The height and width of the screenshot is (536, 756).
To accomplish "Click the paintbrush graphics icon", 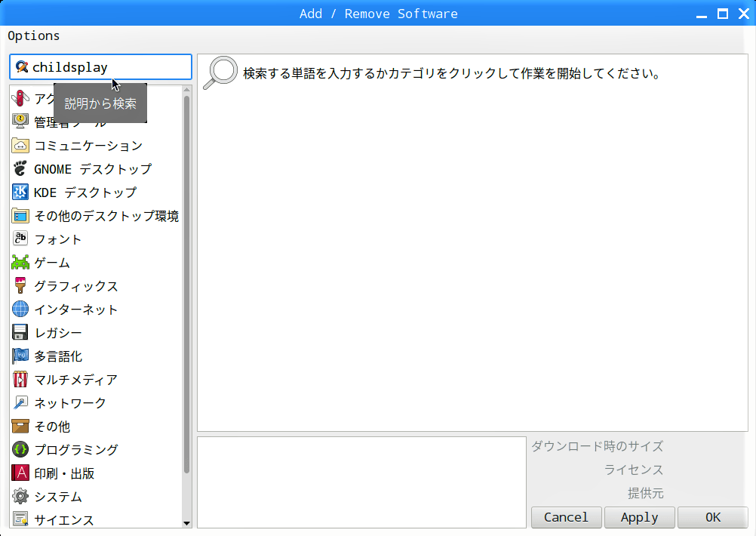I will (x=20, y=285).
